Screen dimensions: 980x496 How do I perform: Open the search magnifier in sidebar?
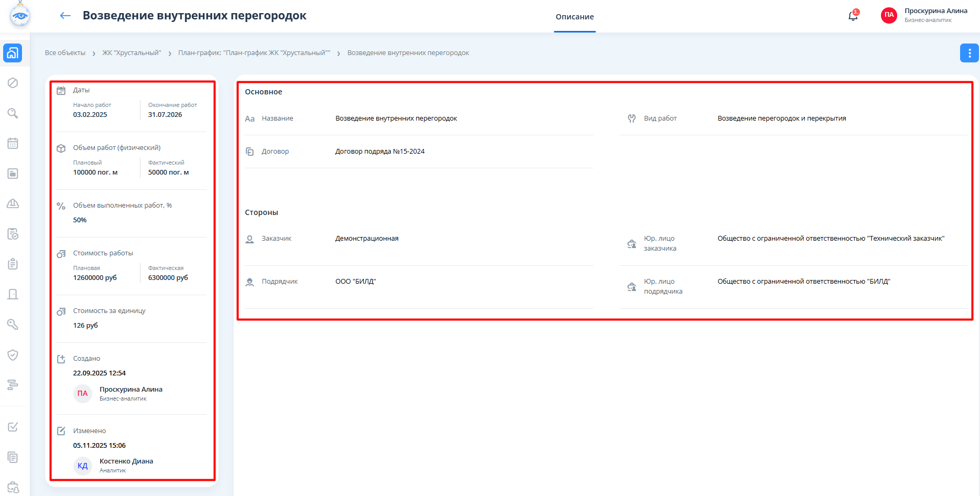tap(13, 113)
